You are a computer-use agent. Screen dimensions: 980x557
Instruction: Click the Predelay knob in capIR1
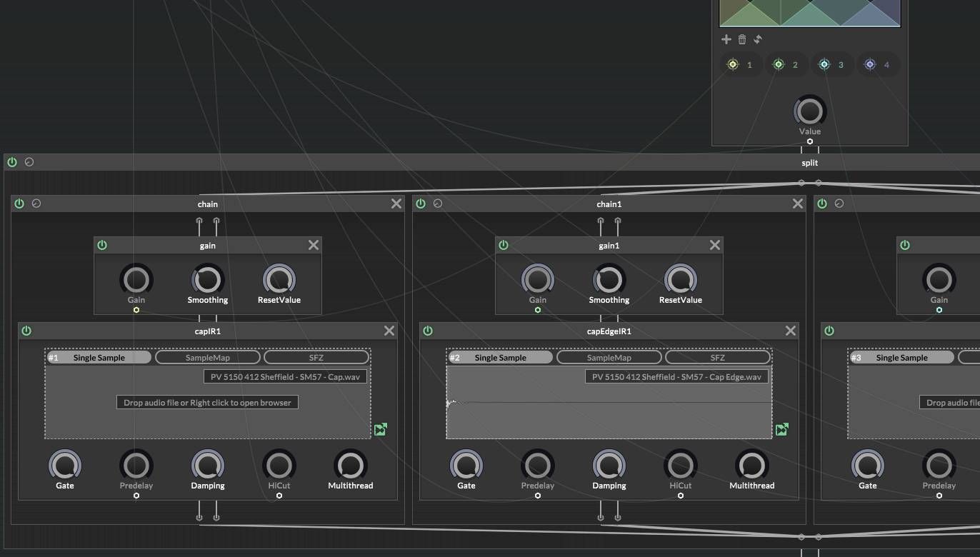tap(136, 465)
